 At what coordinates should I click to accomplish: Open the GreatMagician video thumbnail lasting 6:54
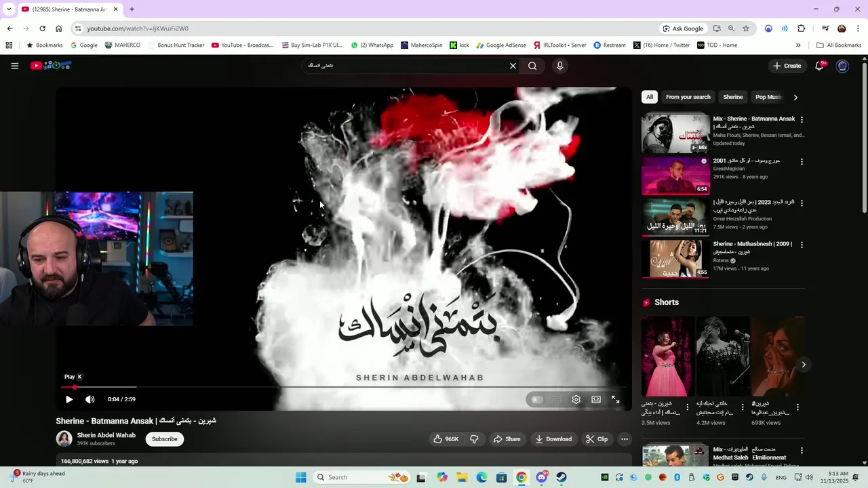[x=675, y=175]
